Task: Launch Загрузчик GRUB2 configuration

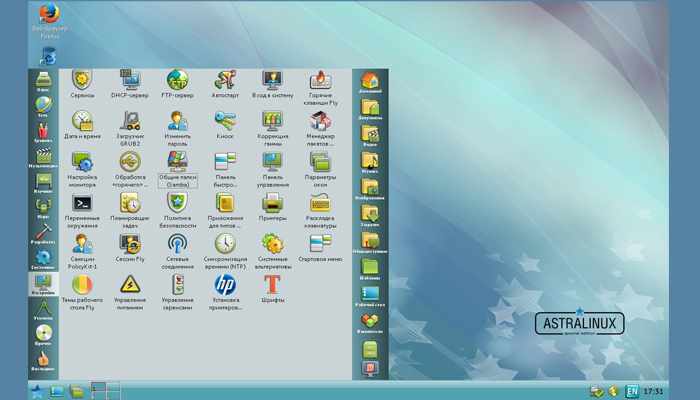Action: 130,129
